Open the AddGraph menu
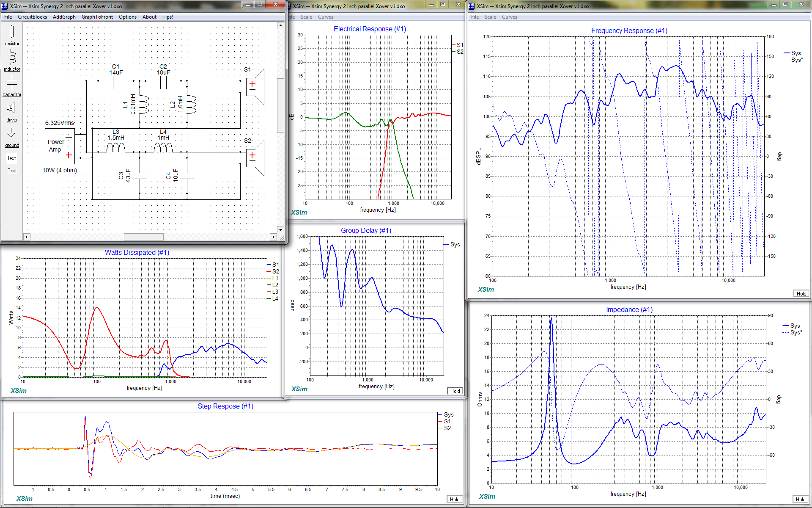812x508 pixels. [x=64, y=17]
